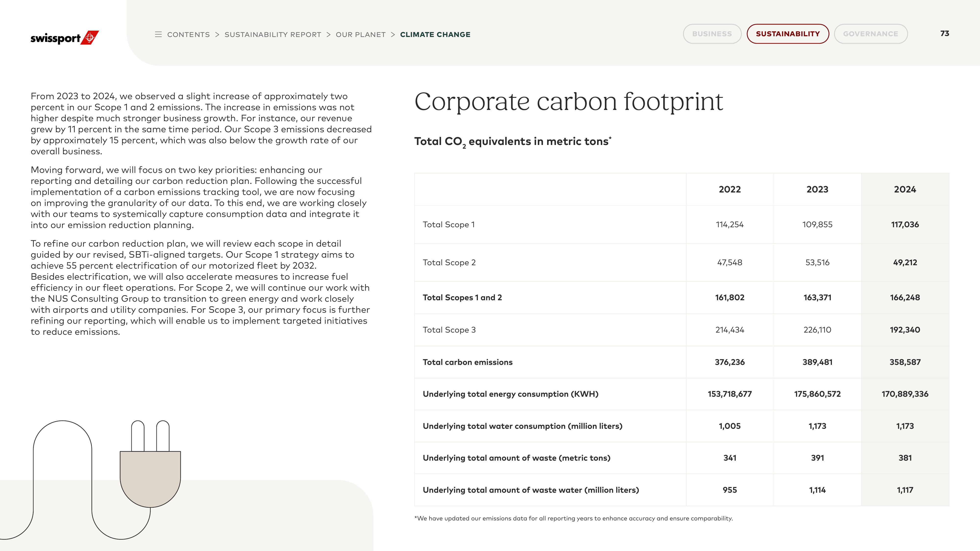Select the 2023 column header
The height and width of the screenshot is (551, 980).
coord(817,189)
